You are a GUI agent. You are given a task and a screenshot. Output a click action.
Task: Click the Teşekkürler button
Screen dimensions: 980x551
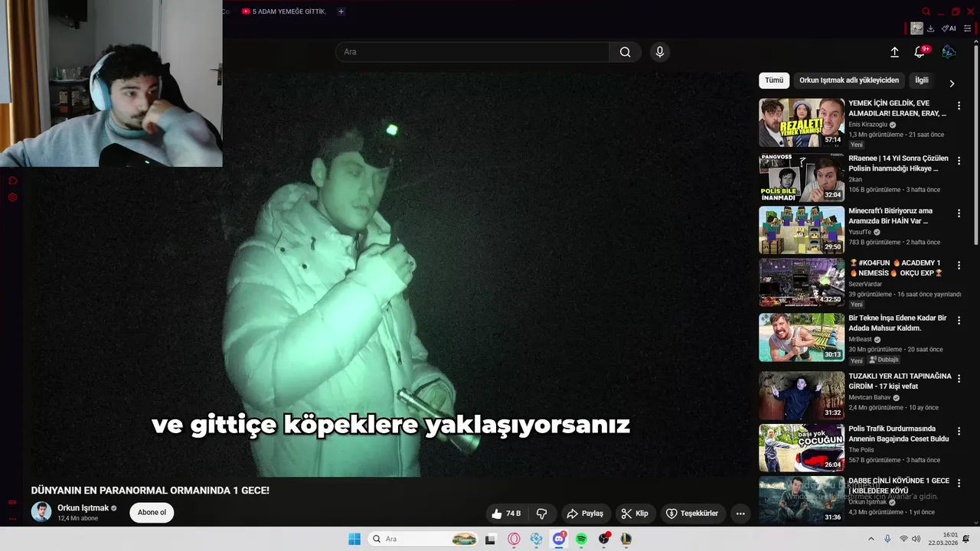coord(692,514)
